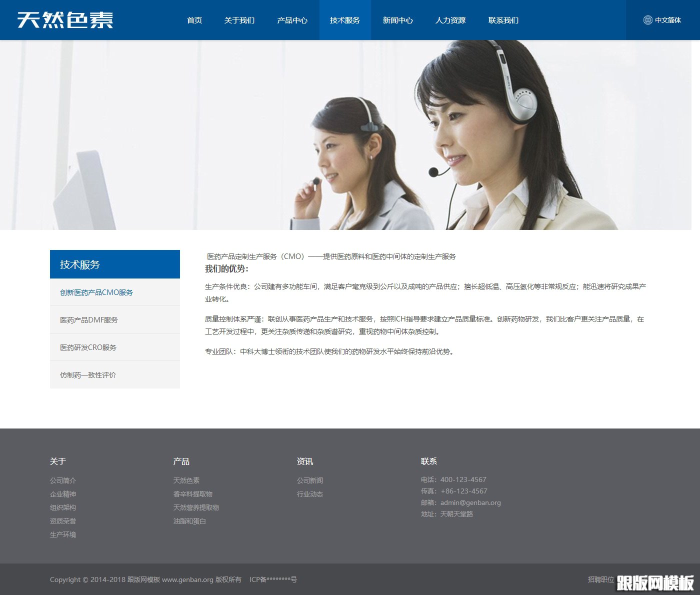Viewport: 700px width, 595px height.
Task: Open 医药产品DMF服务 from the sidebar
Action: (89, 319)
